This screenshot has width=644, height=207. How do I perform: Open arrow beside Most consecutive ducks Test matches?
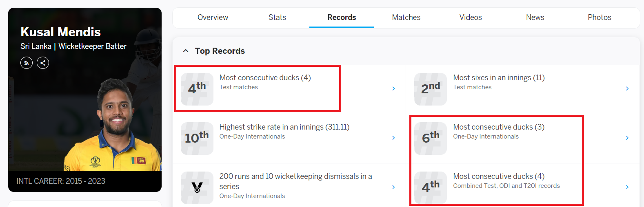pyautogui.click(x=393, y=88)
